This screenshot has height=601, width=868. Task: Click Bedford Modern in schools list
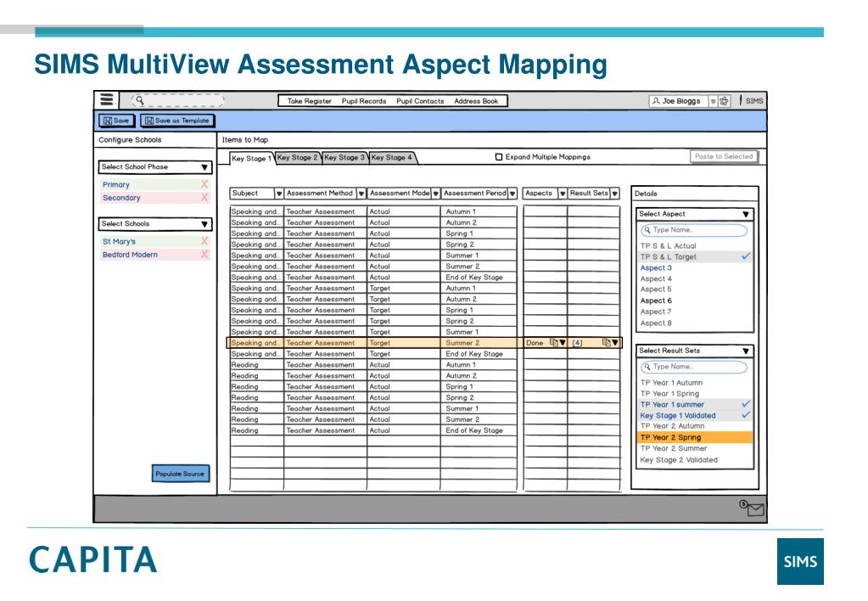tap(130, 255)
